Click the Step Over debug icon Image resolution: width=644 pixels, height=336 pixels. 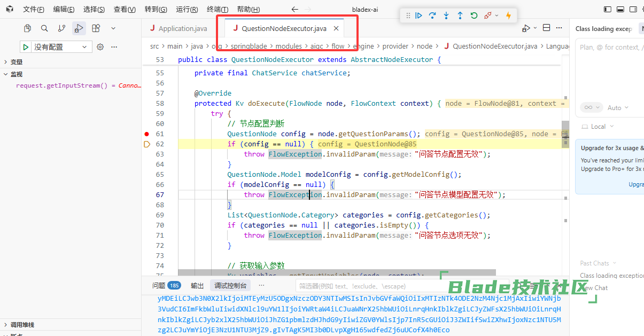pyautogui.click(x=432, y=15)
